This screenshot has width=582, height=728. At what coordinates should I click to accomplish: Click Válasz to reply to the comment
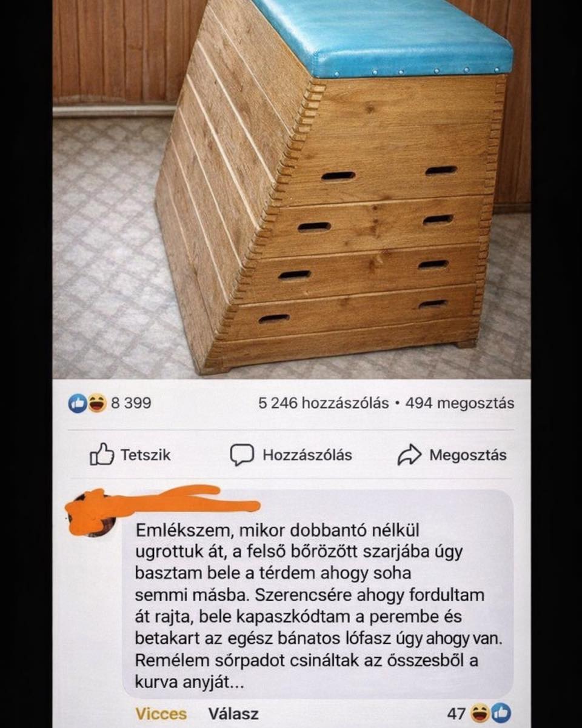click(233, 714)
